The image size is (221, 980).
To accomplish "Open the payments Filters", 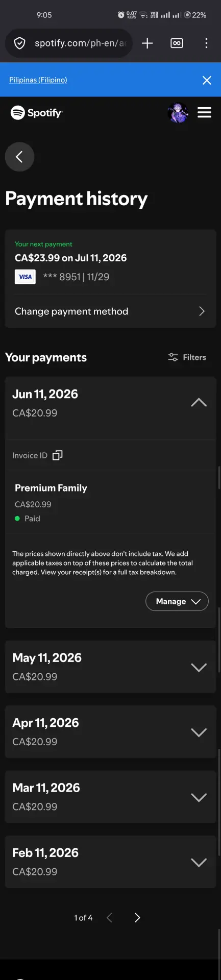I will click(187, 357).
